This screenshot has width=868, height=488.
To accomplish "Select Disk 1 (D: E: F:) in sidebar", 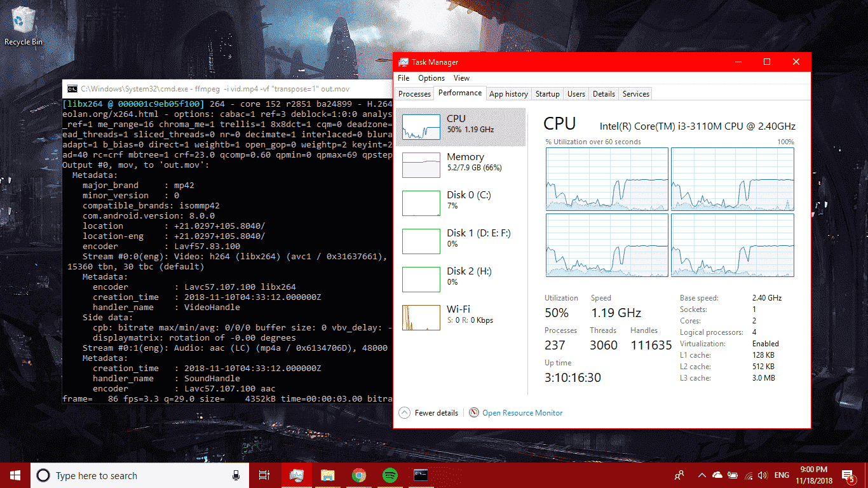I will point(461,241).
